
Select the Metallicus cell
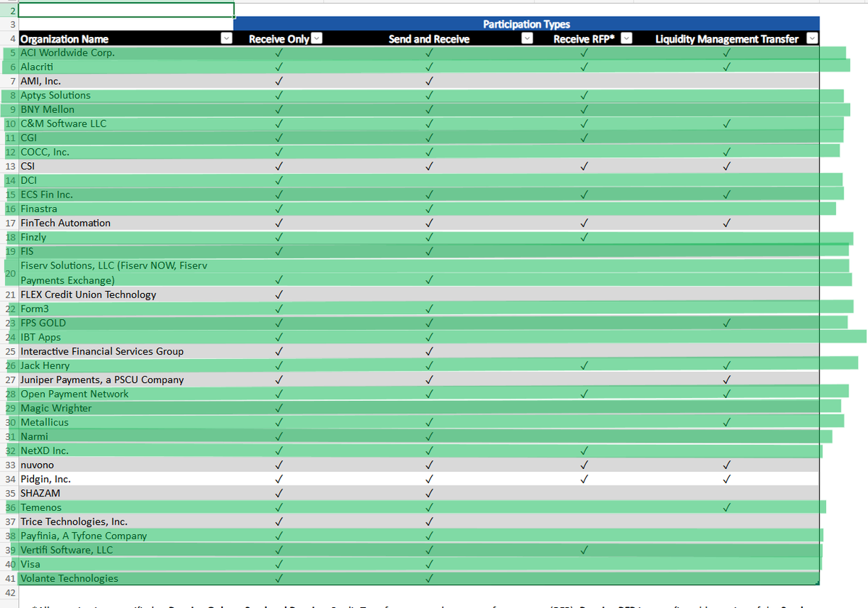[x=126, y=422]
